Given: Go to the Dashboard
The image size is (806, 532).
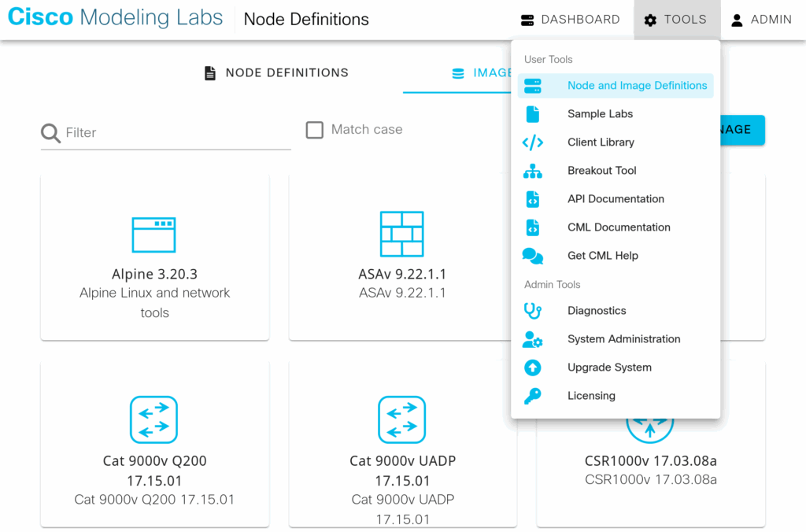Looking at the screenshot, I should (571, 20).
